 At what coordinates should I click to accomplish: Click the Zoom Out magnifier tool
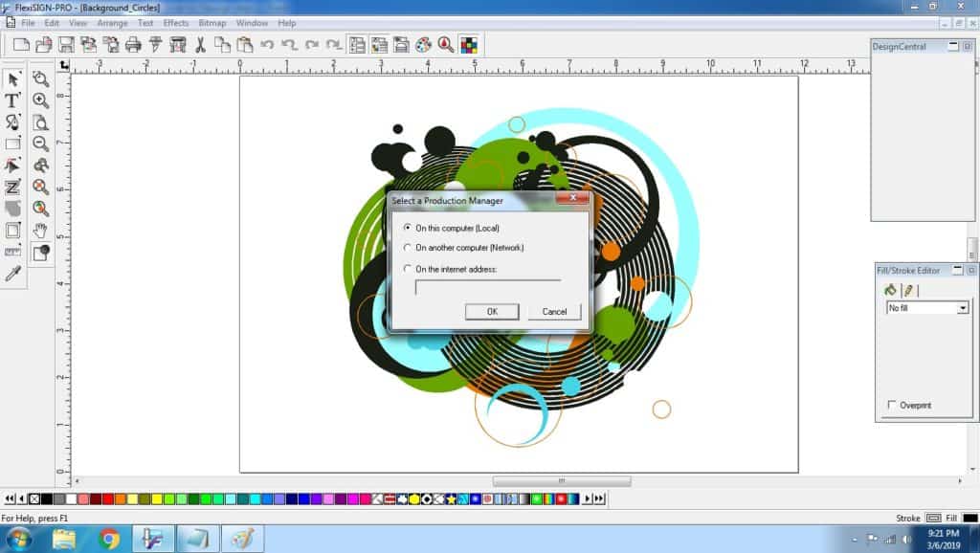(40, 144)
